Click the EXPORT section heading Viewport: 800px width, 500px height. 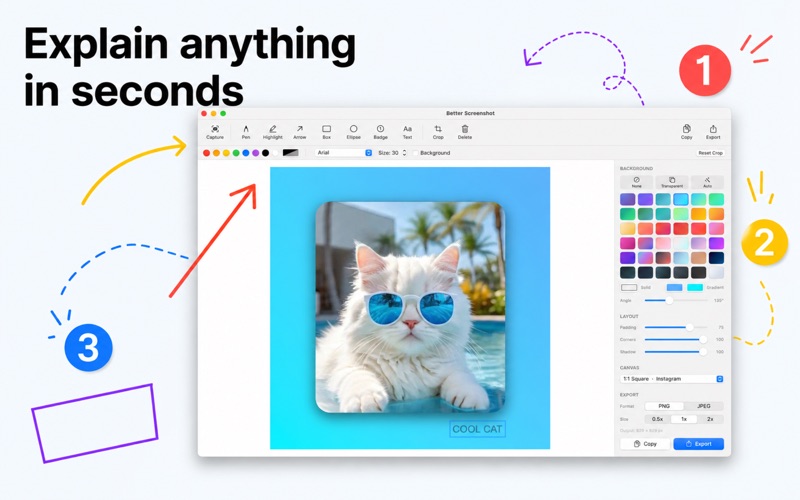pyautogui.click(x=629, y=395)
